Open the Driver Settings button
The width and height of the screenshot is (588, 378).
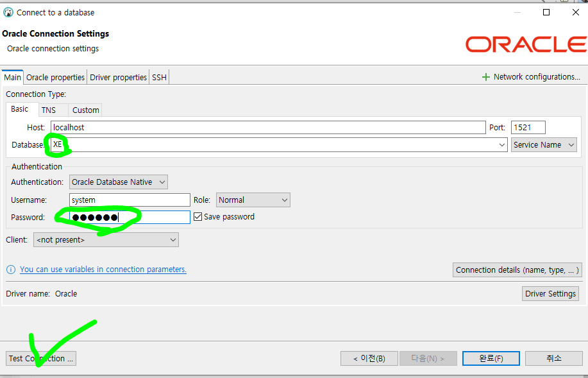tap(550, 293)
